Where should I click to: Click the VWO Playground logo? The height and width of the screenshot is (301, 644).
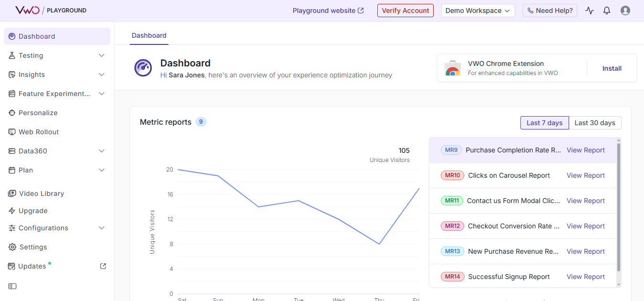click(x=51, y=11)
